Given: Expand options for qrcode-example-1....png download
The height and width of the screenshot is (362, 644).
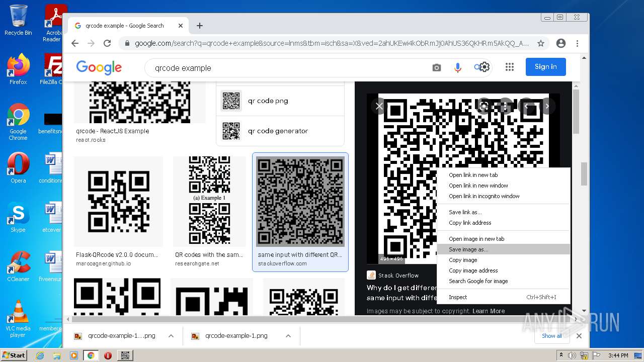Looking at the screenshot, I should click(x=171, y=336).
